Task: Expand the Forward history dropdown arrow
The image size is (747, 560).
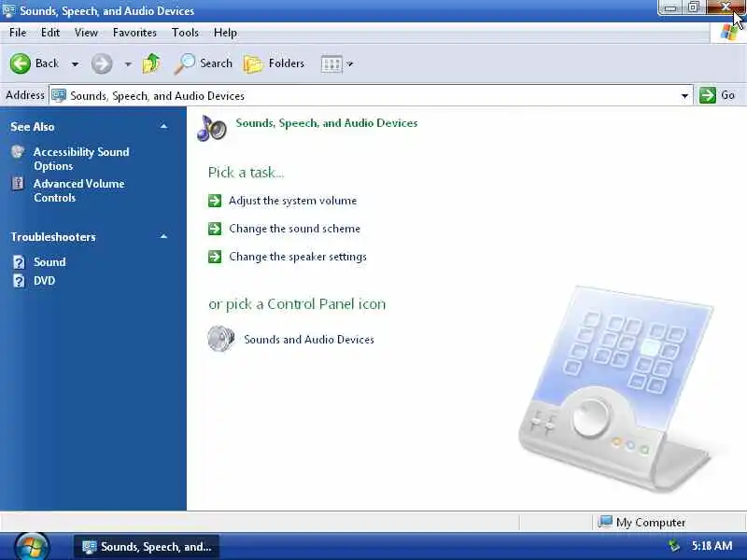Action: tap(128, 63)
